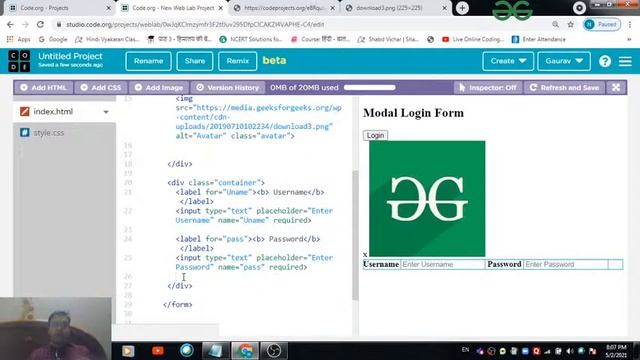Click the closing form tag line
Image resolution: width=640 pixels, height=360 pixels.
(x=178, y=304)
